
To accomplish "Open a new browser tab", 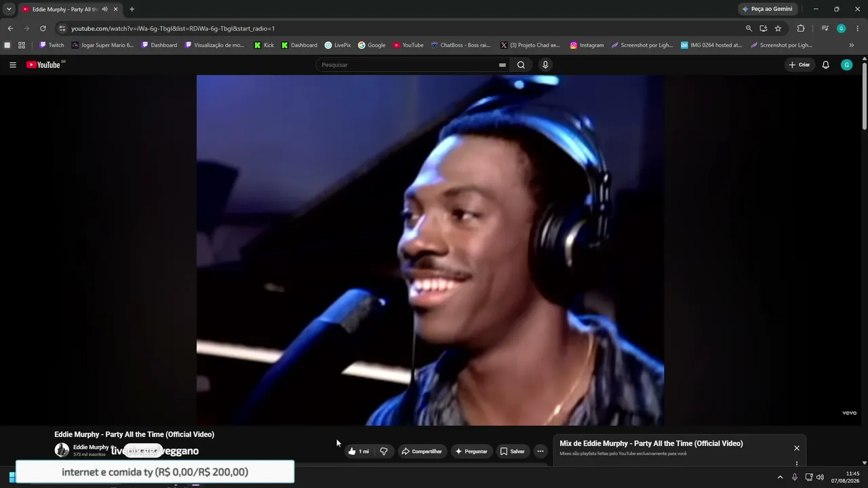I will pos(132,9).
